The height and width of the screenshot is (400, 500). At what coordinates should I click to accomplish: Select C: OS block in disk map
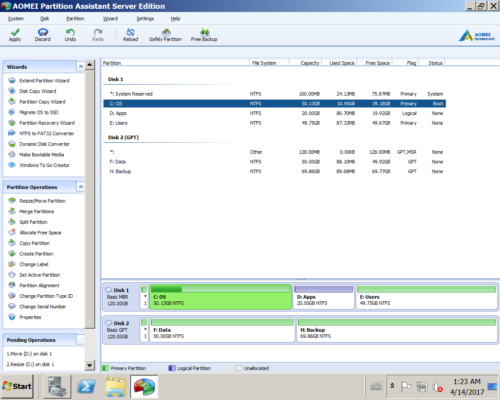pos(221,297)
